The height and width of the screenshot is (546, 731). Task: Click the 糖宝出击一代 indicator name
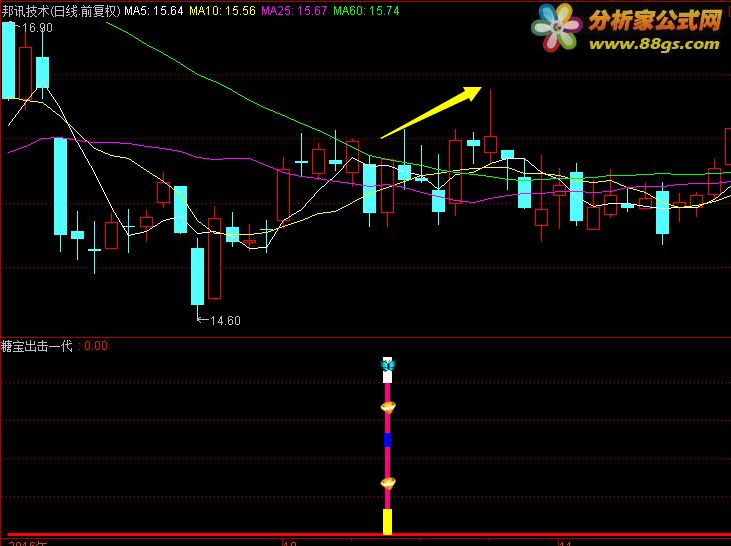coord(37,346)
